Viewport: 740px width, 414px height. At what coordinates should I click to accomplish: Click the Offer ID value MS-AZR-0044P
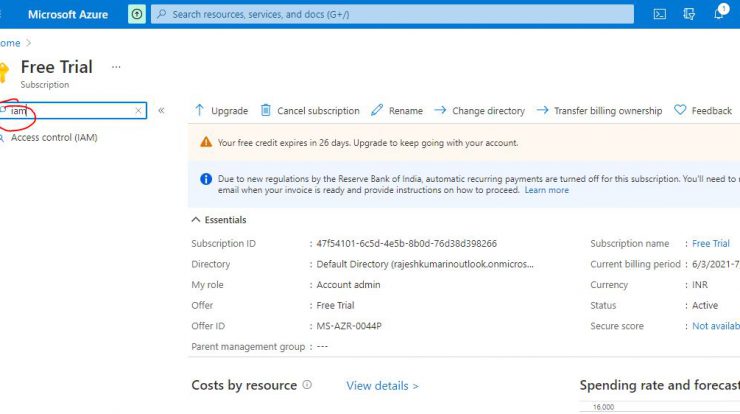pyautogui.click(x=349, y=326)
